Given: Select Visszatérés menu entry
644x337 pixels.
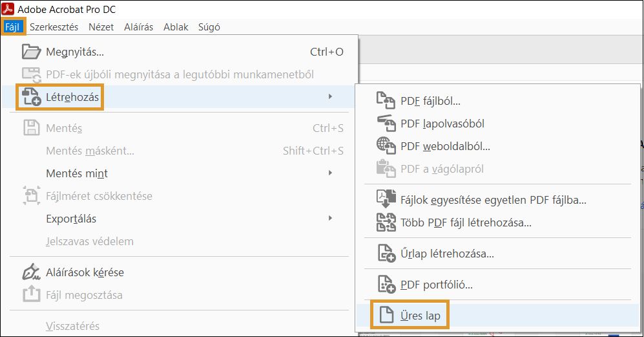Looking at the screenshot, I should pos(180,326).
